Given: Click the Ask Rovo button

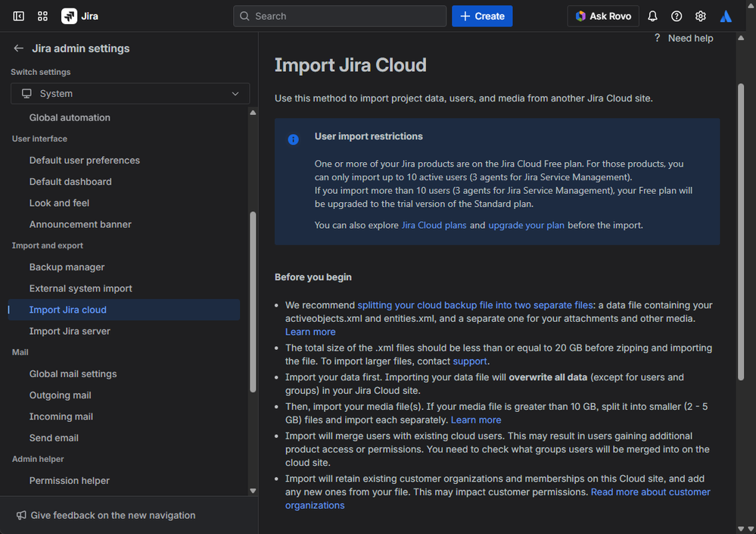Looking at the screenshot, I should pyautogui.click(x=603, y=16).
